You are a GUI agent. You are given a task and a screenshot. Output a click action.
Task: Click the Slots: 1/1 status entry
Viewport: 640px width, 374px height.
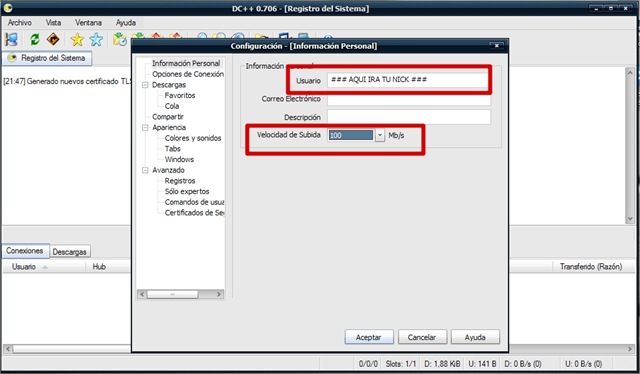pos(401,363)
